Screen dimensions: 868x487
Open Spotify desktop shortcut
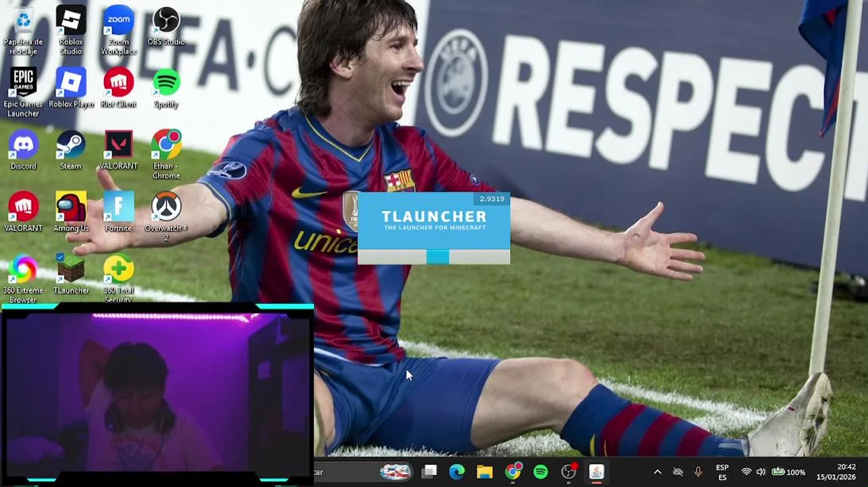166,88
